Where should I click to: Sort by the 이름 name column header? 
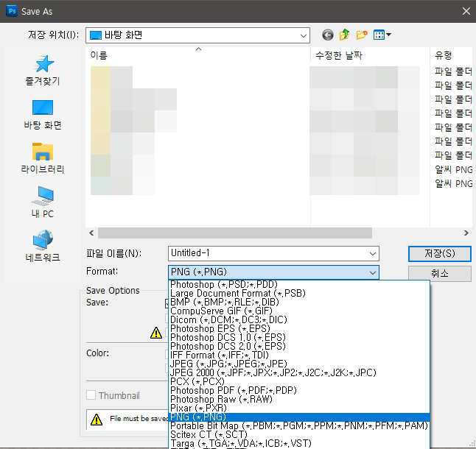point(198,55)
